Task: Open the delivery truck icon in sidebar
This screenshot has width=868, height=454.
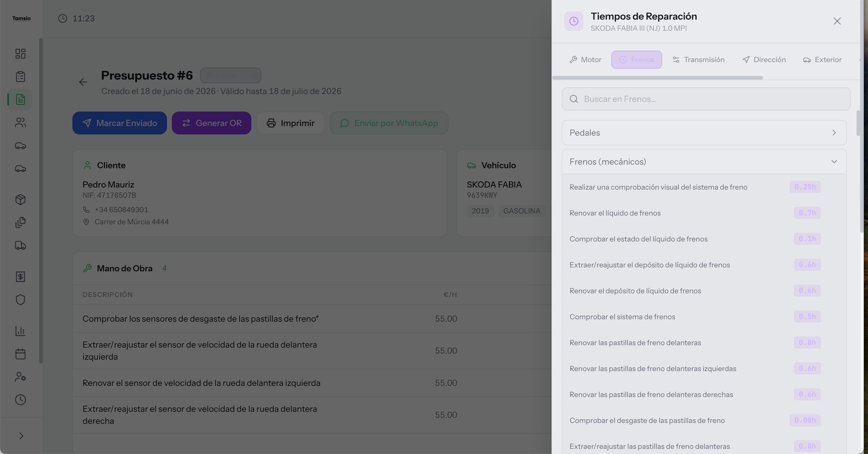Action: click(x=20, y=245)
